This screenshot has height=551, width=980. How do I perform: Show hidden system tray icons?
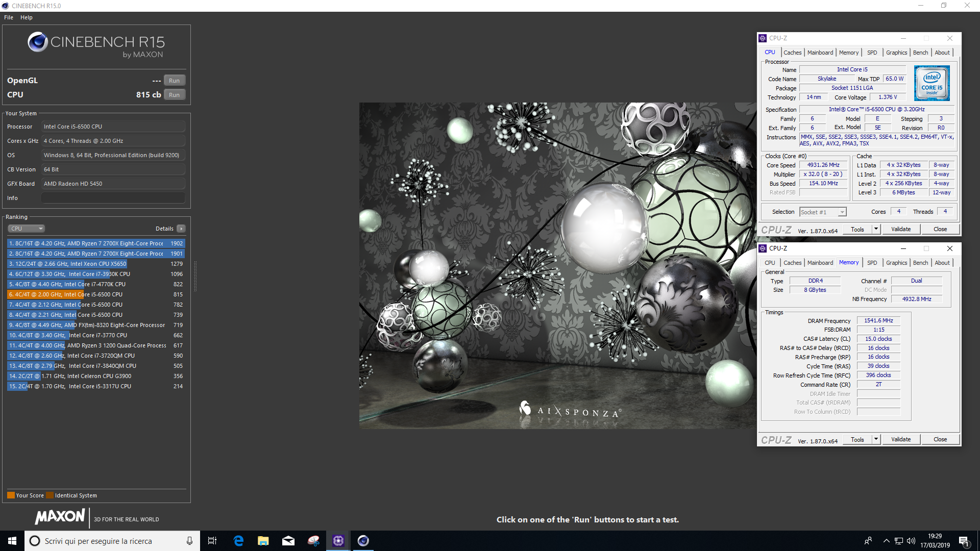pos(886,541)
